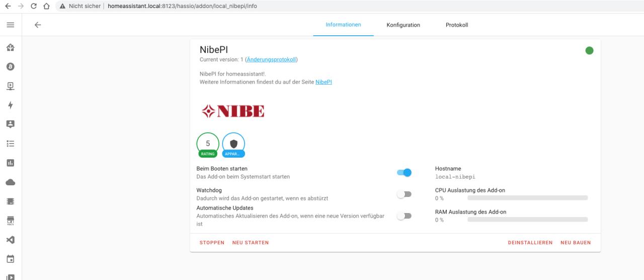The height and width of the screenshot is (280, 644).
Task: Click the RAM Auslastung progress bar
Action: click(x=527, y=220)
